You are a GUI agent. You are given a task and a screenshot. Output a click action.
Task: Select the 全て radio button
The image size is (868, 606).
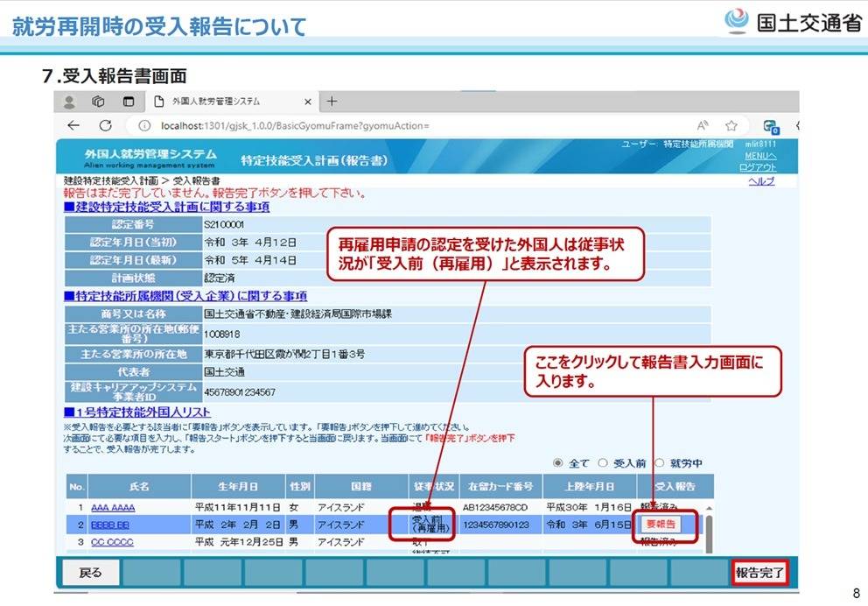coord(557,462)
